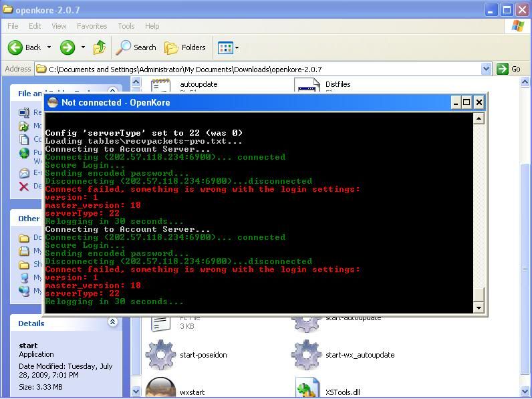Close the OpenKore console window
The height and width of the screenshot is (399, 532).
479,102
